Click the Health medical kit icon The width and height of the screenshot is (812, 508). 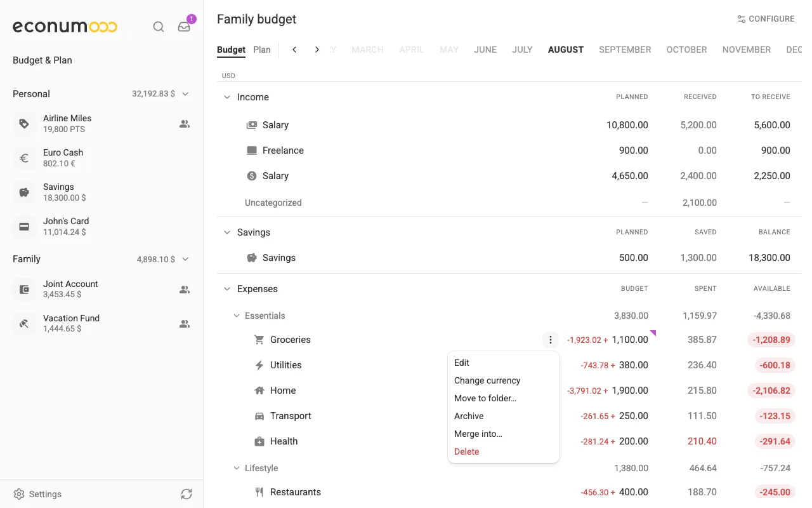259,441
